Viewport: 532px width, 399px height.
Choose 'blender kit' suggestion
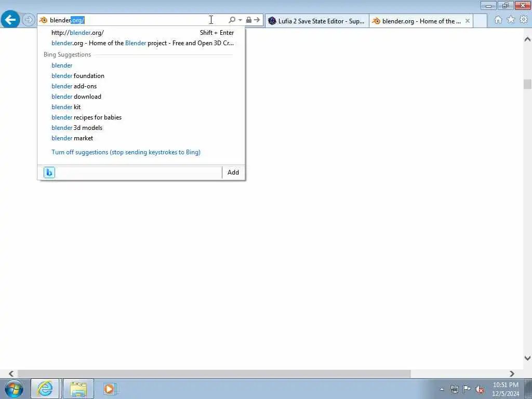point(141,107)
